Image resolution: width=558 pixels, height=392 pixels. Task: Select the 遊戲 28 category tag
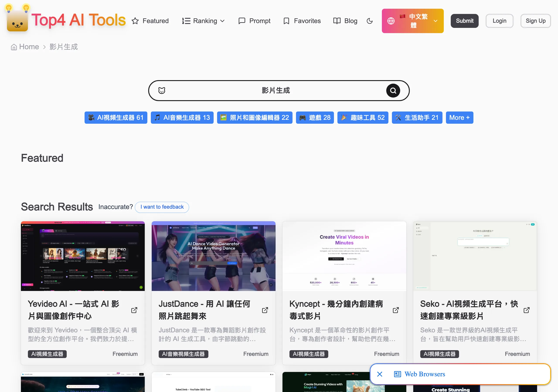(315, 118)
